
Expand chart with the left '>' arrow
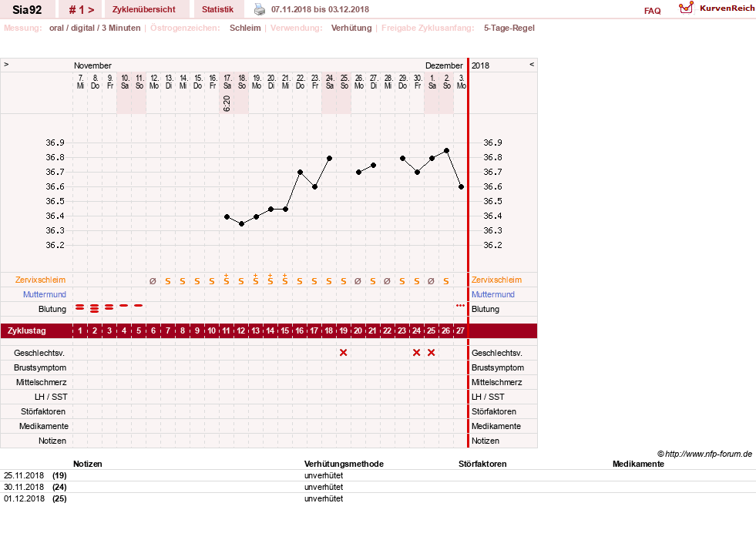coord(6,64)
